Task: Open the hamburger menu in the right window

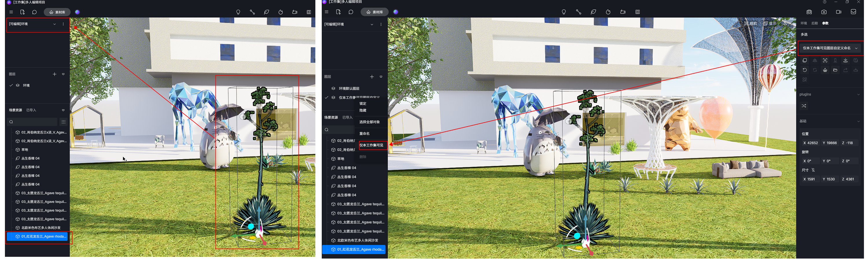Action: tap(326, 12)
